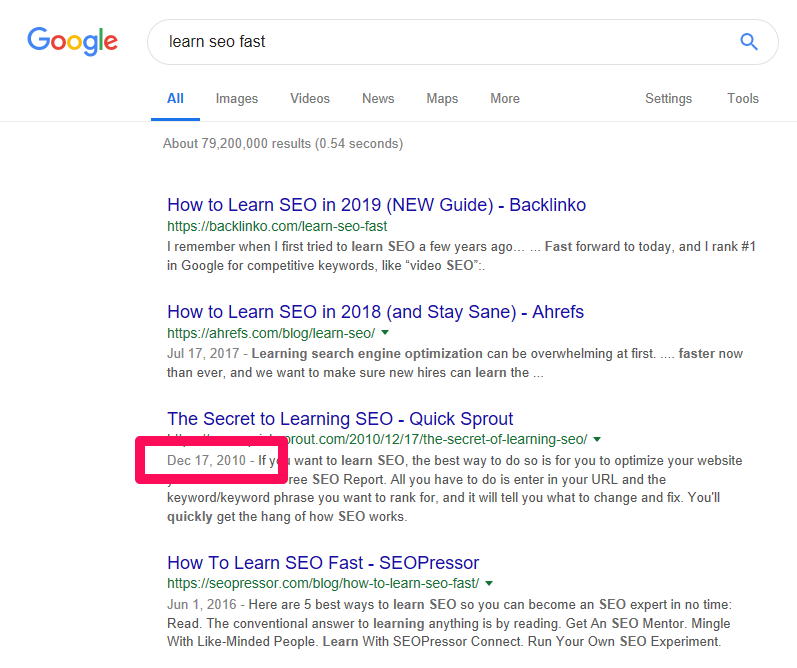Open search Settings
Image resolution: width=797 pixels, height=668 pixels.
[668, 99]
